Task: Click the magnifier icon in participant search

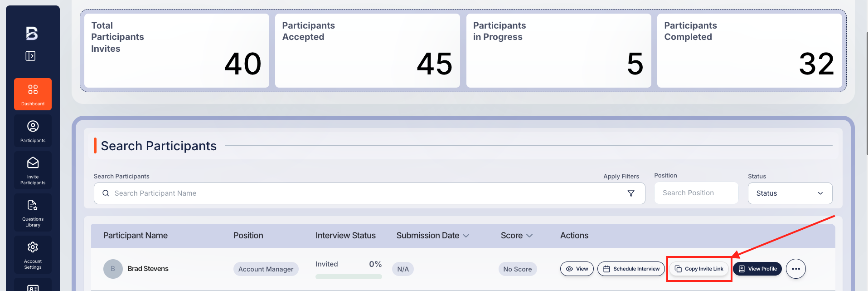Action: click(x=106, y=193)
